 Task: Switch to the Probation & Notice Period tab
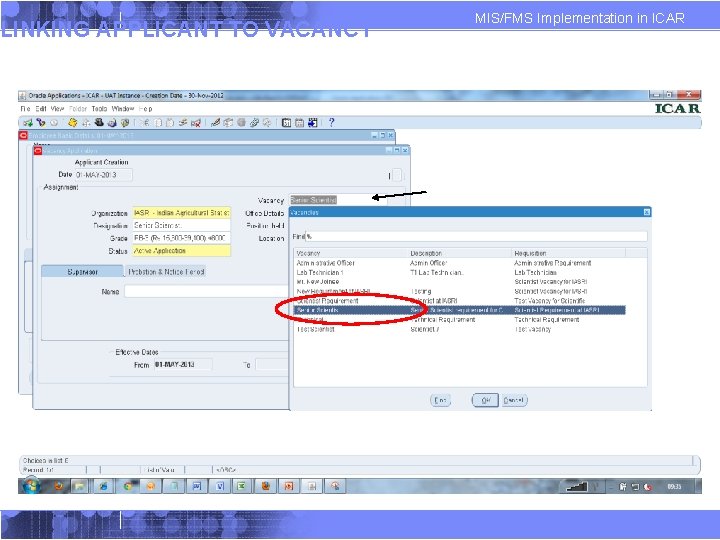click(166, 271)
